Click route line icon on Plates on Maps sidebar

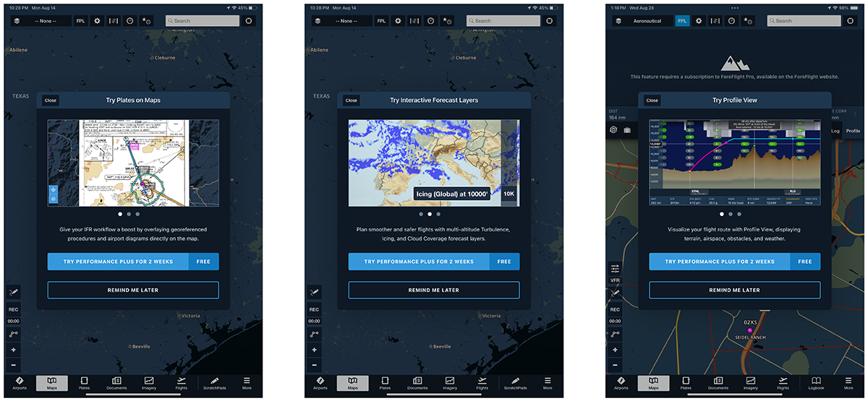[x=14, y=334]
